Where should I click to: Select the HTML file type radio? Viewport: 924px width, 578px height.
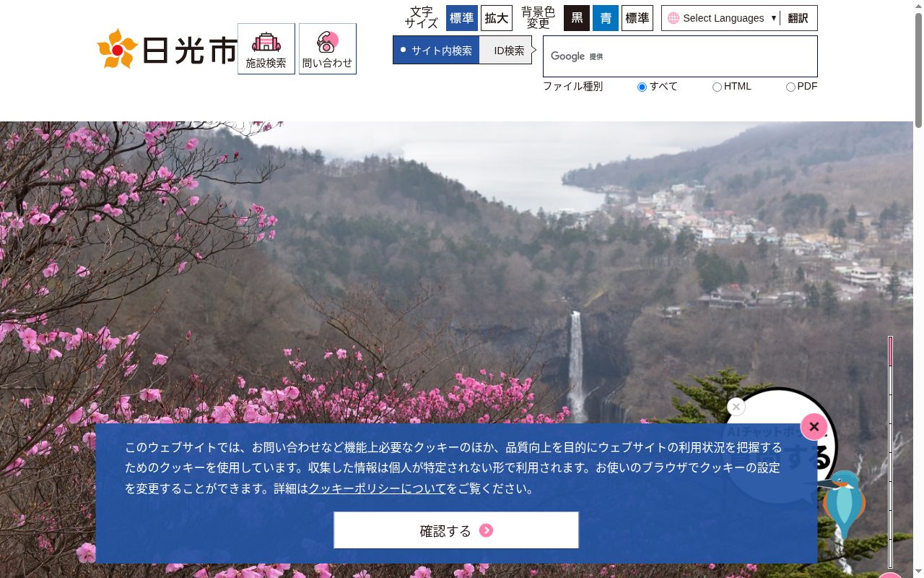pyautogui.click(x=717, y=87)
